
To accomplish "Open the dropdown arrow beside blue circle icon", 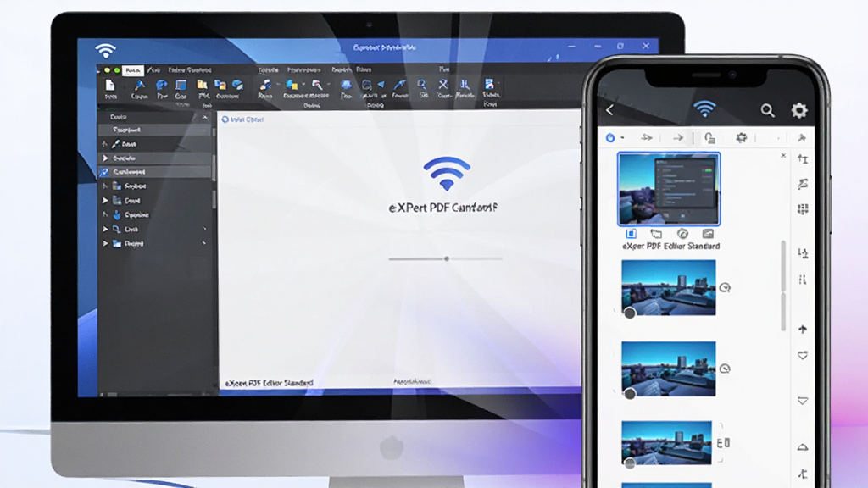I will [x=623, y=138].
